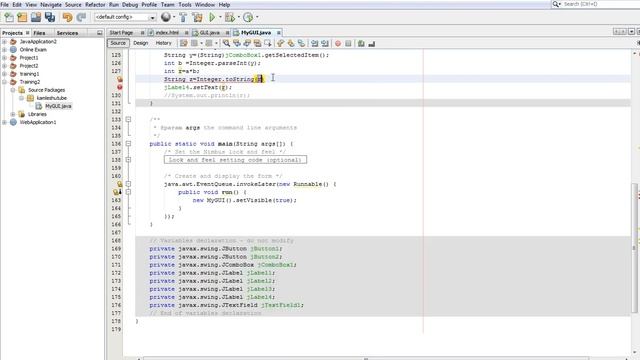Select the Source view button

[118, 43]
